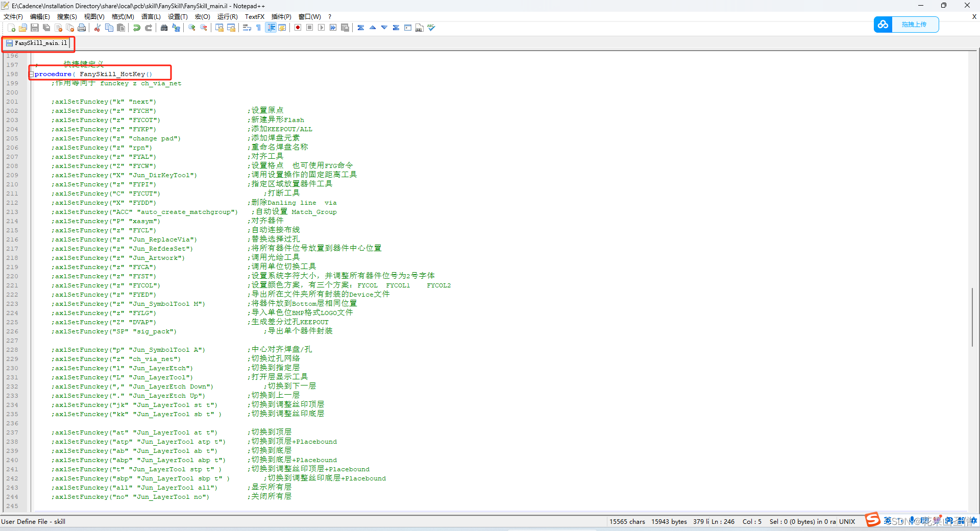Viewport: 980px width, 531px height.
Task: Click the user defined language icon
Action: click(x=282, y=28)
